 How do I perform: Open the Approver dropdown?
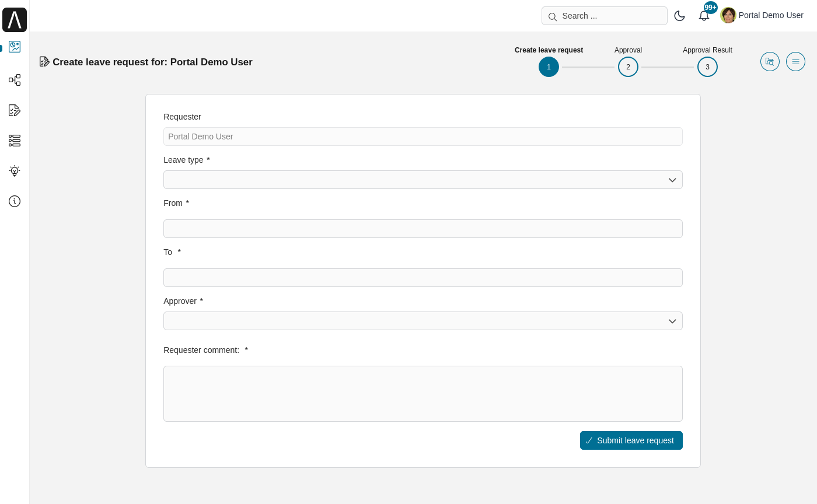pyautogui.click(x=423, y=321)
